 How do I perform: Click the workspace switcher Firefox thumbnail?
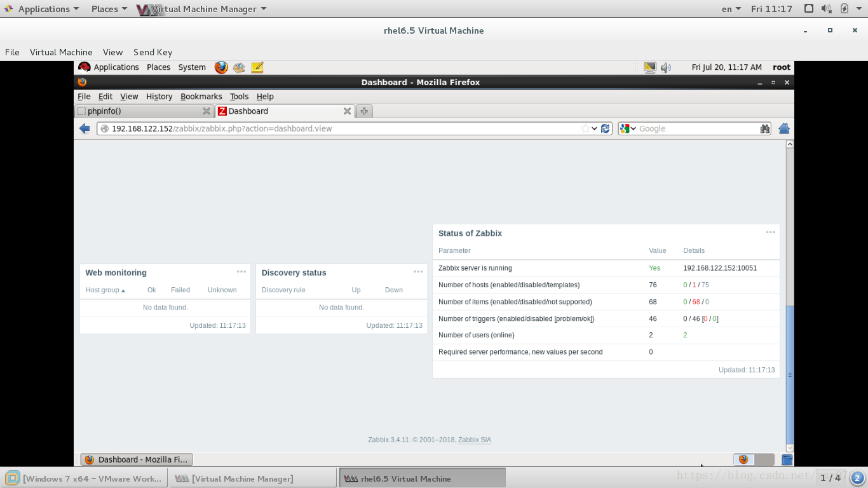tap(744, 459)
